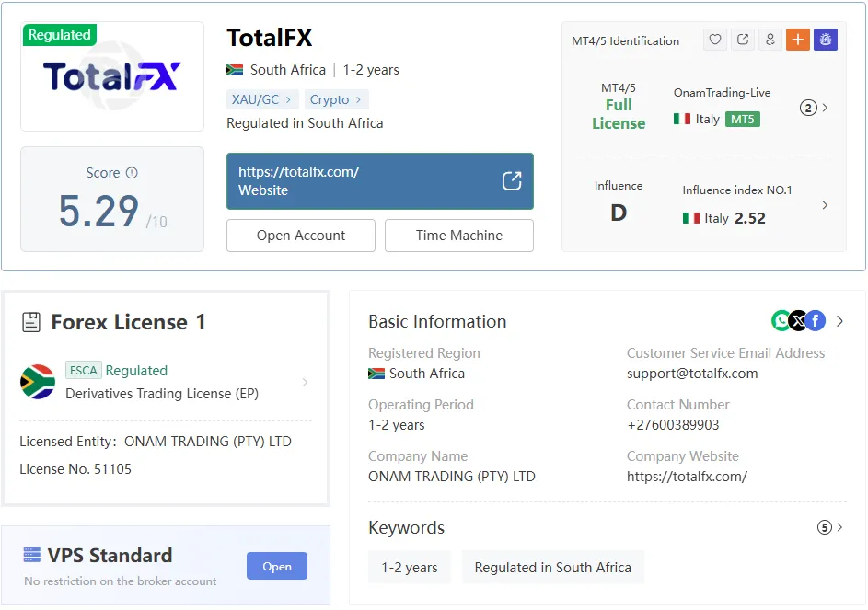Click the contact number +27600389903
The image size is (868, 610).
[x=673, y=425]
